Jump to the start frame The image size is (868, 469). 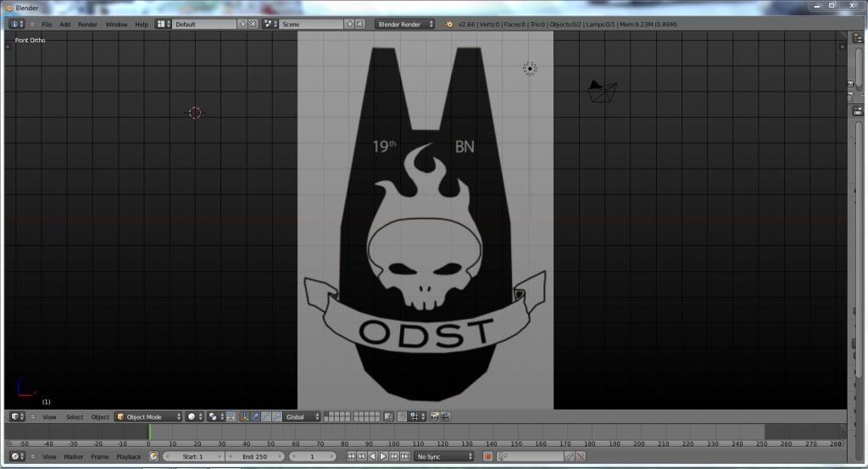click(351, 456)
